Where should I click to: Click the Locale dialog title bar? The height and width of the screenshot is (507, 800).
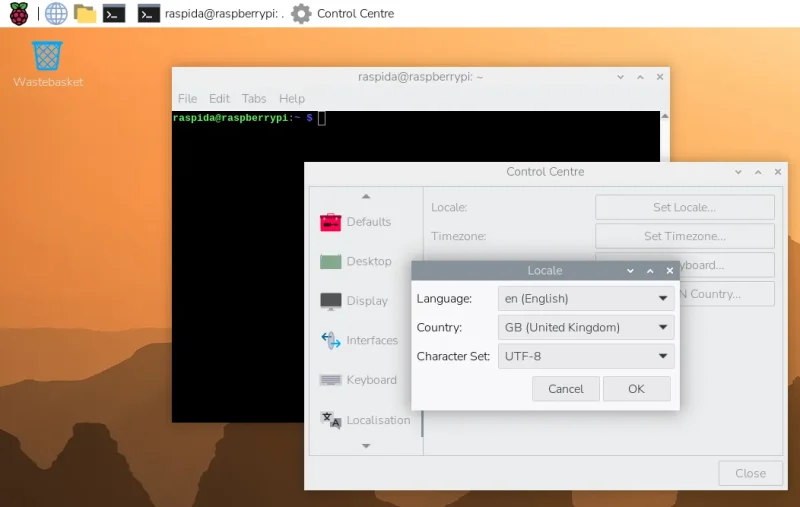coord(545,271)
